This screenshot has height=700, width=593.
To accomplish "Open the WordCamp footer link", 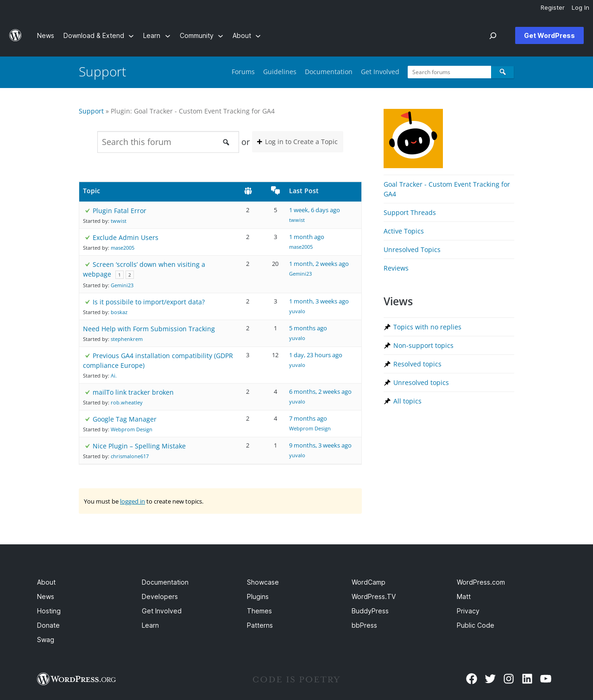I will click(368, 582).
